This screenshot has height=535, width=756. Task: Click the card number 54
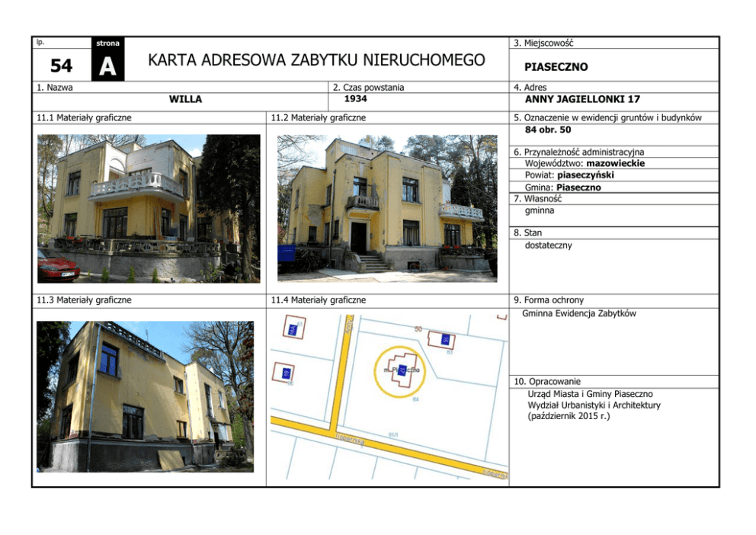pyautogui.click(x=62, y=67)
